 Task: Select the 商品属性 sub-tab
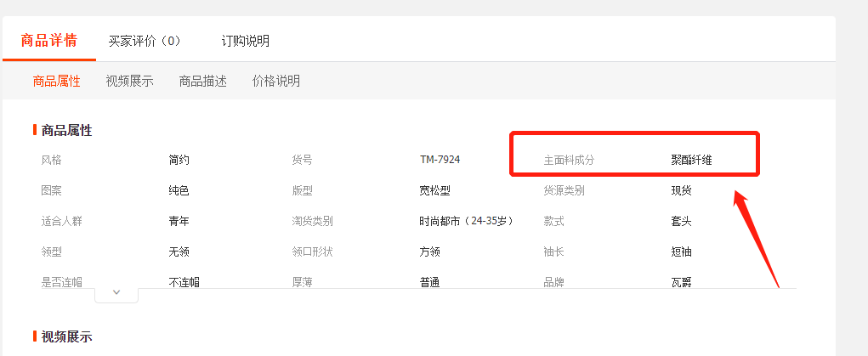(x=56, y=82)
